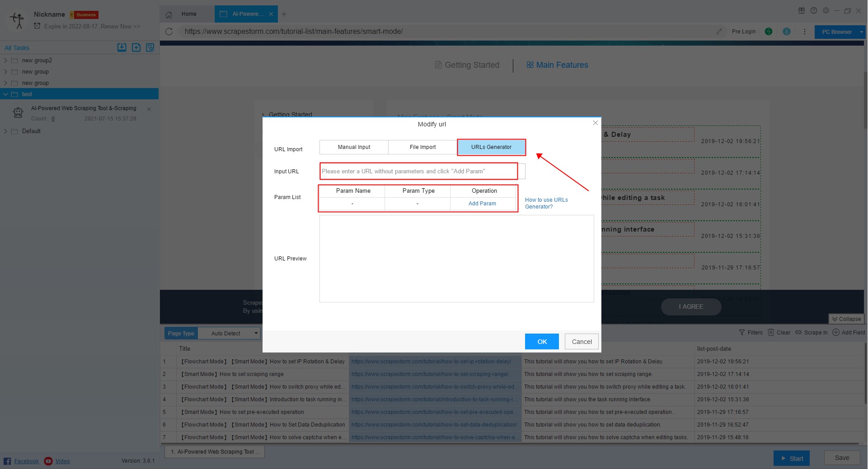This screenshot has height=469, width=868.
Task: Open How to use URLs Generator link
Action: [546, 203]
